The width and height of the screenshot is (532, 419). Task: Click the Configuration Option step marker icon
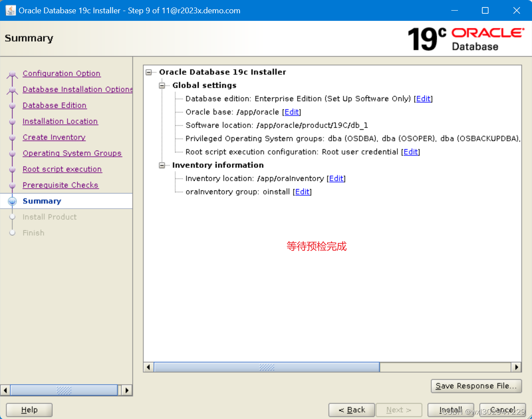click(x=12, y=74)
